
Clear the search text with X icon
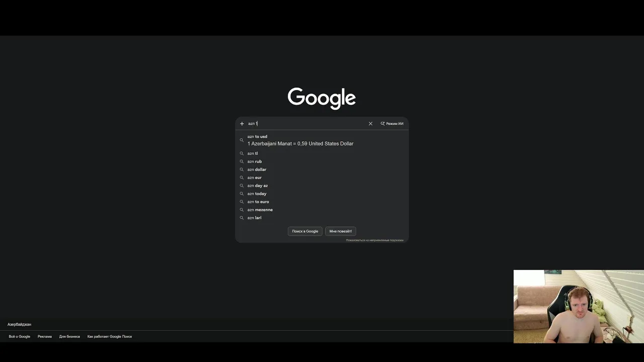[370, 124]
